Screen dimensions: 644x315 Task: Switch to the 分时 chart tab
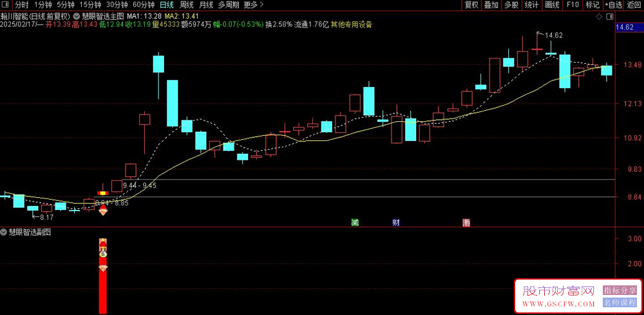(22, 5)
